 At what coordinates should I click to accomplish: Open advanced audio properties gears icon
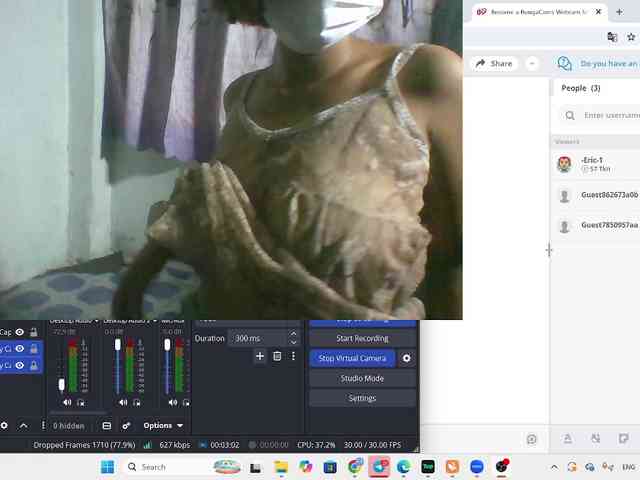[126, 426]
